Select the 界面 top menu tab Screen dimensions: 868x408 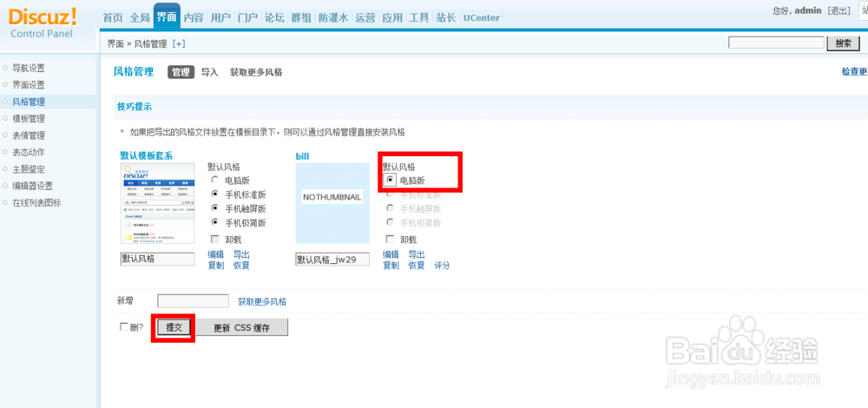[167, 17]
